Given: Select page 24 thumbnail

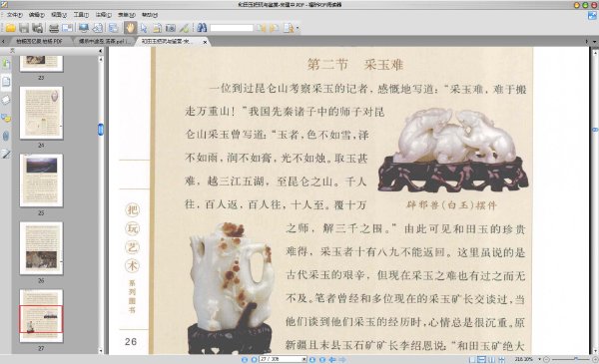Looking at the screenshot, I should coord(41,113).
